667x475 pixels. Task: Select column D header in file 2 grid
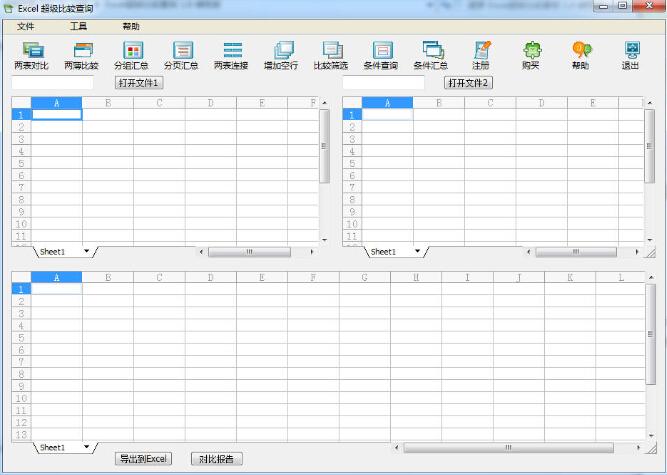542,102
